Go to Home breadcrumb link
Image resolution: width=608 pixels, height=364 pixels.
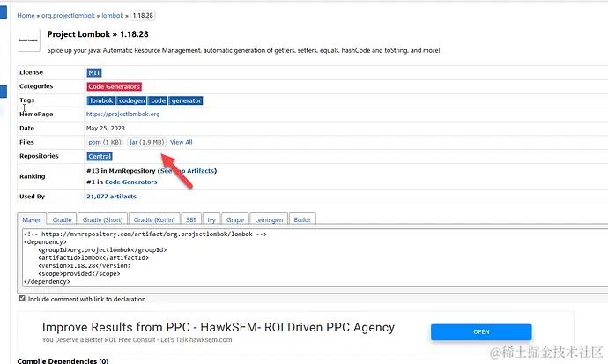click(x=26, y=16)
